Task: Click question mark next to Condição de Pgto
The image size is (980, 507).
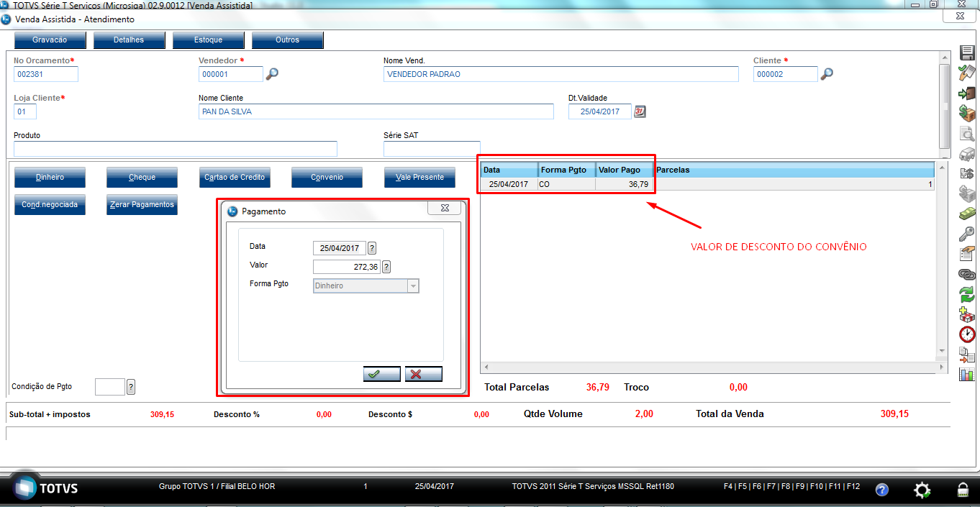Action: point(131,387)
